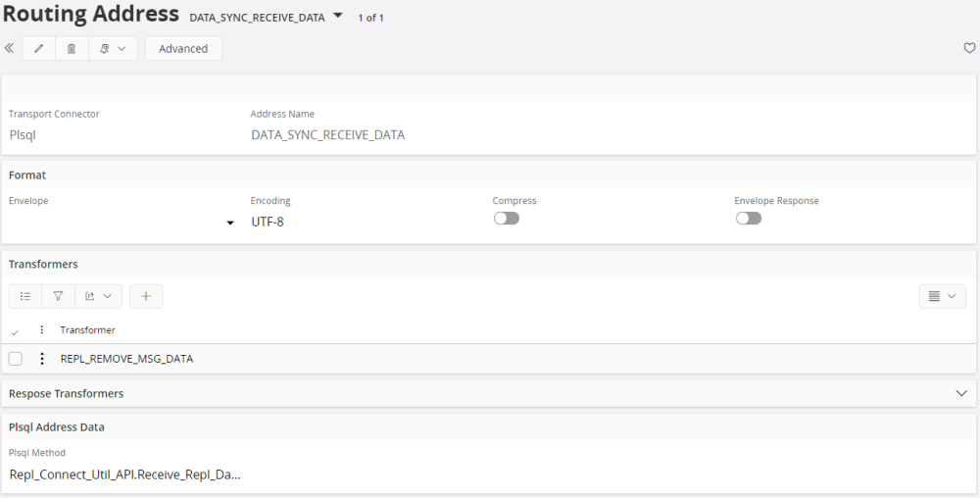Turn on Envelope Response switch
980x498 pixels.
(x=748, y=219)
